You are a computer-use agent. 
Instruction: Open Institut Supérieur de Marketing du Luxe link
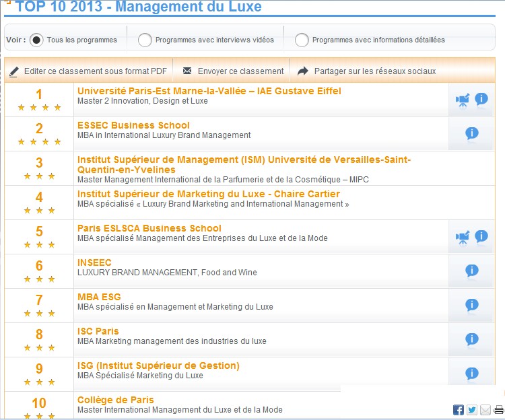[208, 194]
